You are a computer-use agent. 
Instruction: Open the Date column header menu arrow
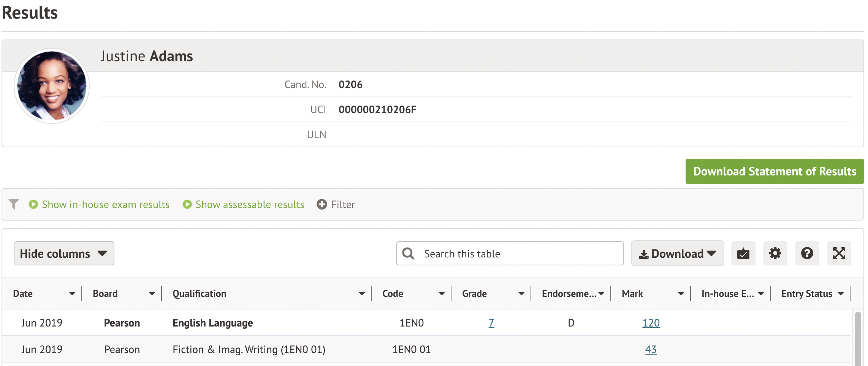click(72, 293)
